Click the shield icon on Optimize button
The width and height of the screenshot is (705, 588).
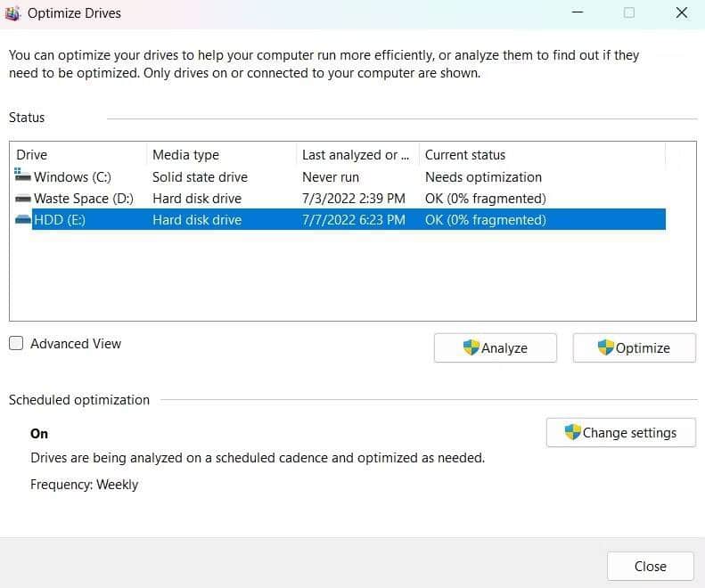tap(606, 347)
